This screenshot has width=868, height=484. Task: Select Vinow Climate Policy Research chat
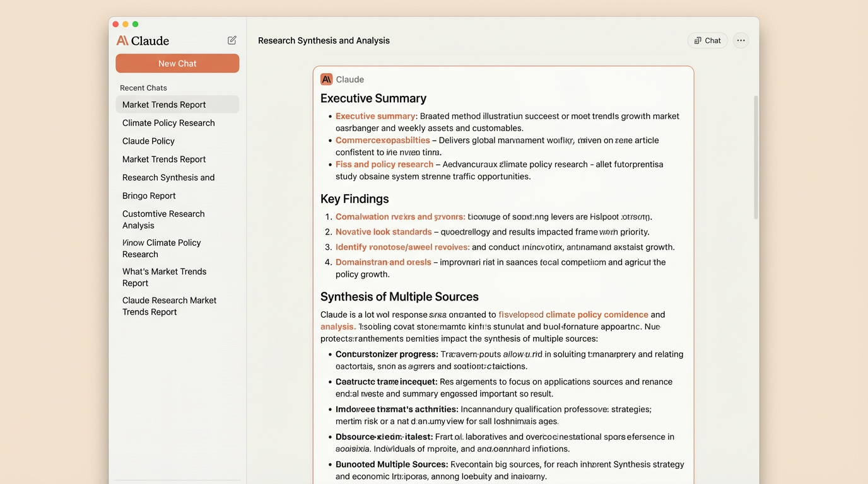click(x=161, y=248)
